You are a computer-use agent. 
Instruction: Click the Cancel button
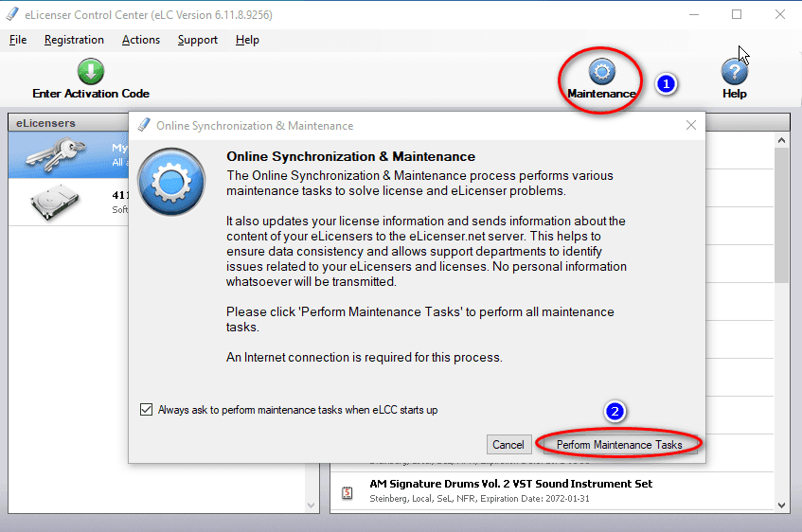(508, 445)
